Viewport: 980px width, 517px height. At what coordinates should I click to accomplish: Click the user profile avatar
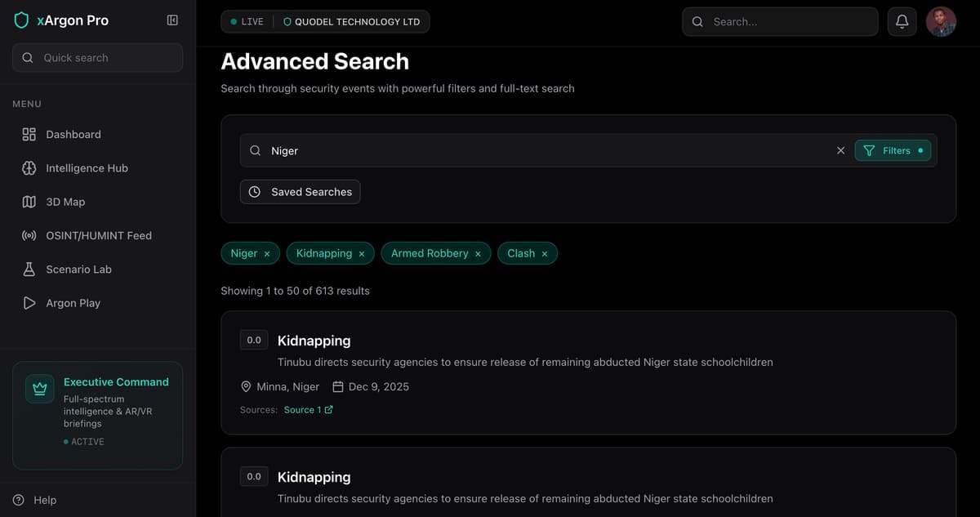click(x=941, y=22)
